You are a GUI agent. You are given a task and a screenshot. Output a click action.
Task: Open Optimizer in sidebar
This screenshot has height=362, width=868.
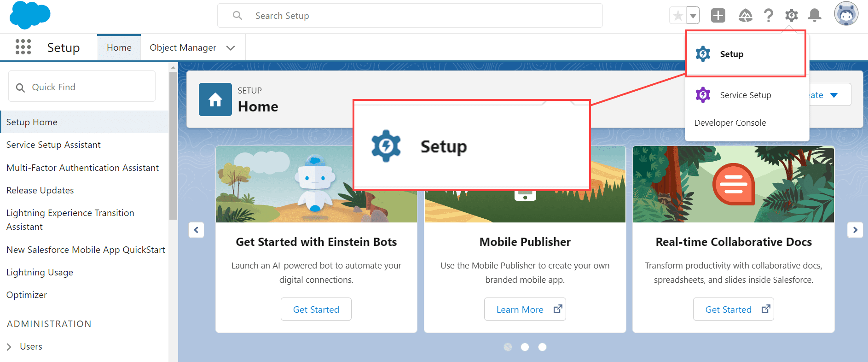26,295
